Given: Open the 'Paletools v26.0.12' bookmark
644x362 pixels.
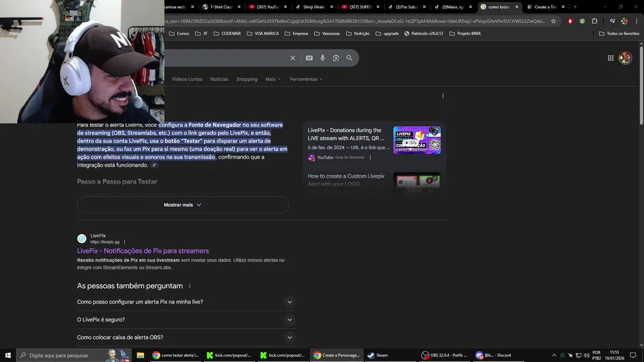Looking at the screenshot, I should (x=424, y=34).
